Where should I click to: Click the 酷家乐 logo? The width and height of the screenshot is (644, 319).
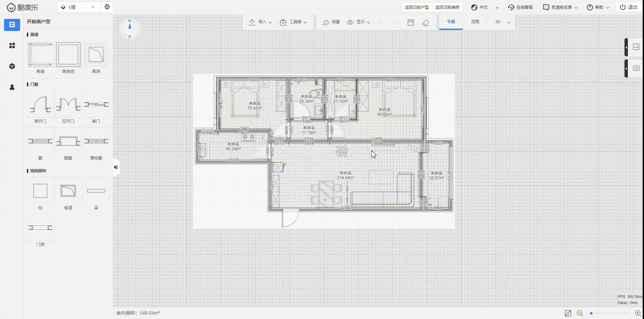(22, 7)
